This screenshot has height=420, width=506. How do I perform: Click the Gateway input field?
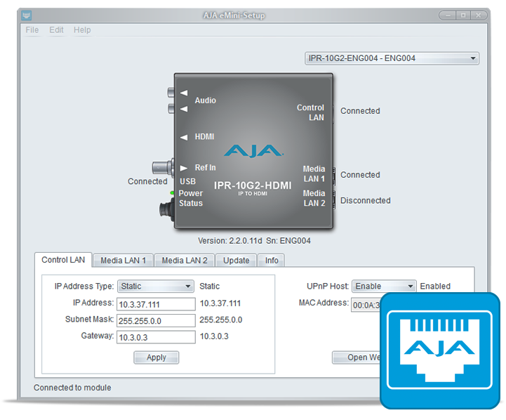pyautogui.click(x=155, y=337)
